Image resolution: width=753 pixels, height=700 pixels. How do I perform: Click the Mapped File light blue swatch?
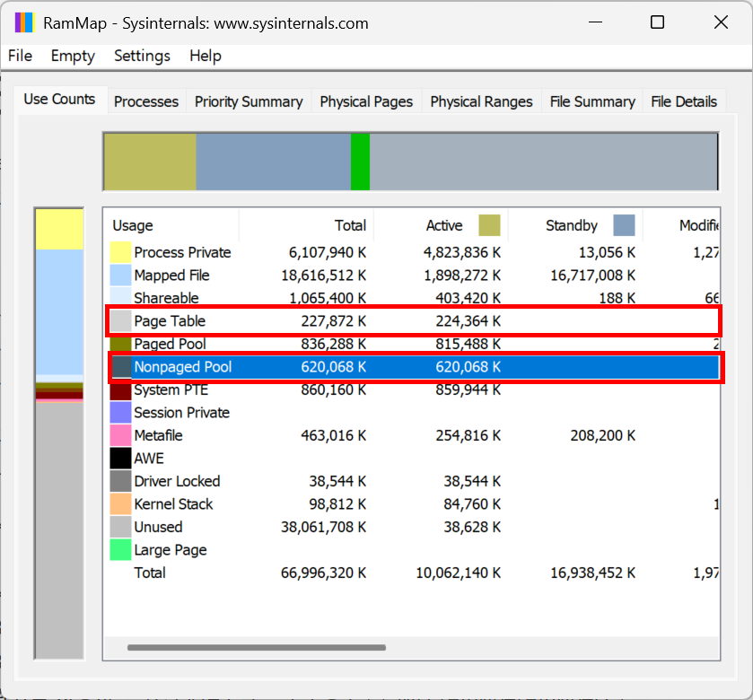coord(120,276)
